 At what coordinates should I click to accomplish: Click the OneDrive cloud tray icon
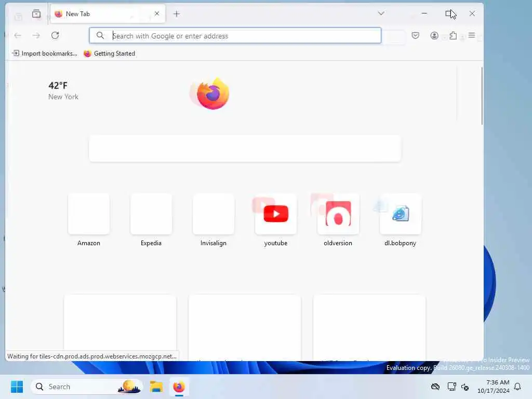pyautogui.click(x=435, y=387)
